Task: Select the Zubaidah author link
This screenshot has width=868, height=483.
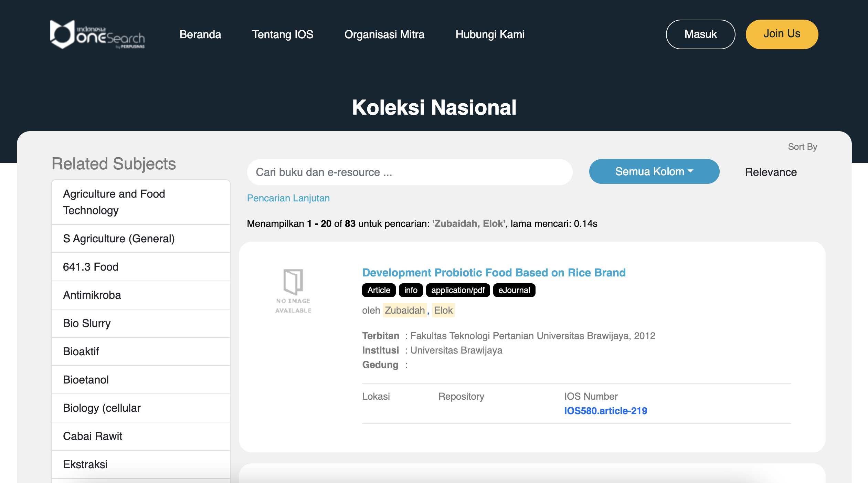Action: [x=405, y=311]
